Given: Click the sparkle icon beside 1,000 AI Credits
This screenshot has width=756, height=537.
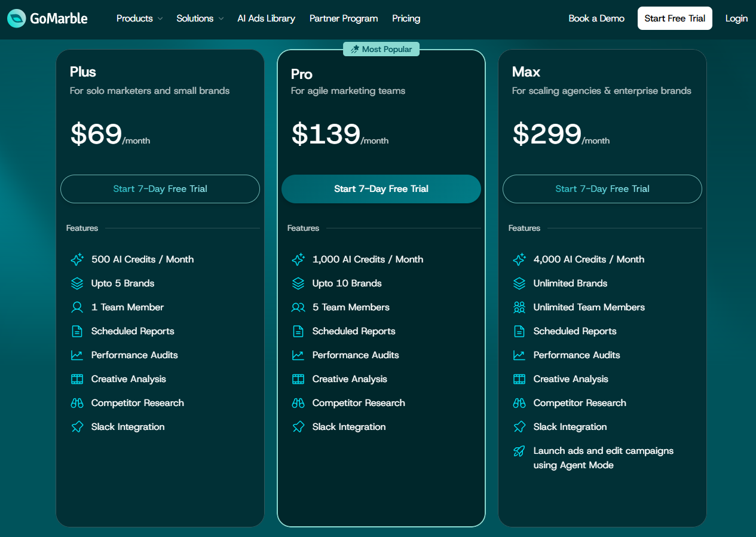Looking at the screenshot, I should coord(298,260).
